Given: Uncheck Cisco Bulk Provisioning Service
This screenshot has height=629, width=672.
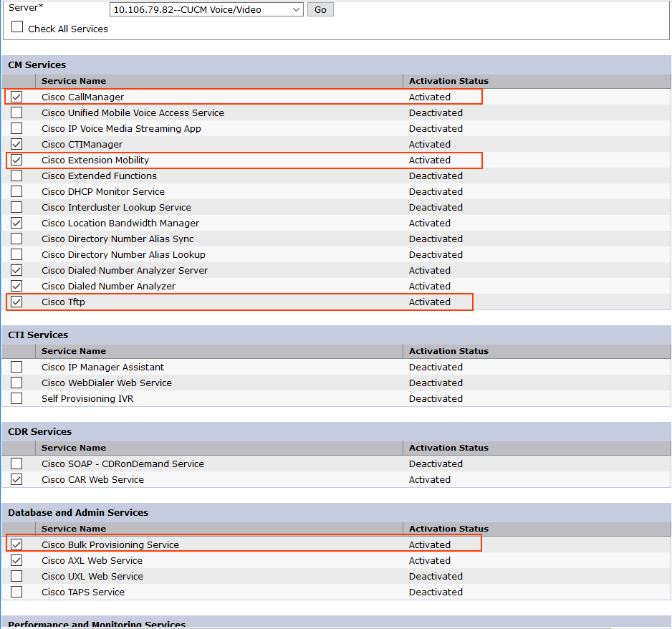Looking at the screenshot, I should [x=16, y=544].
